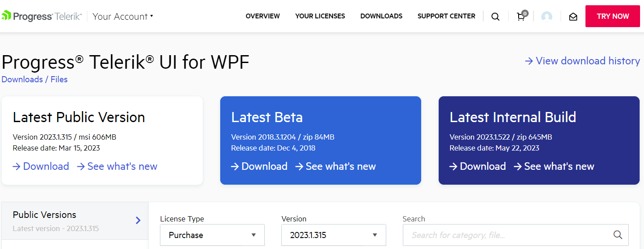Click the Latest Public Version card title

pyautogui.click(x=79, y=117)
